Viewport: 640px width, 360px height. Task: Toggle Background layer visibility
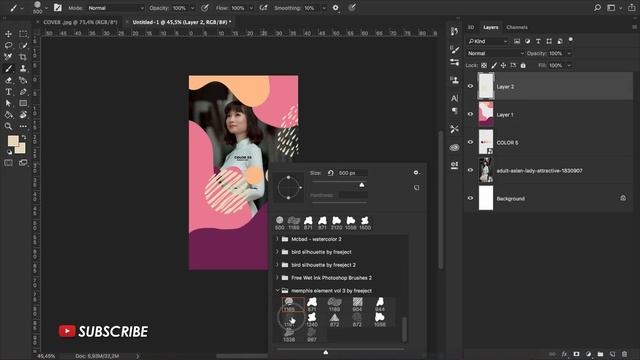470,198
